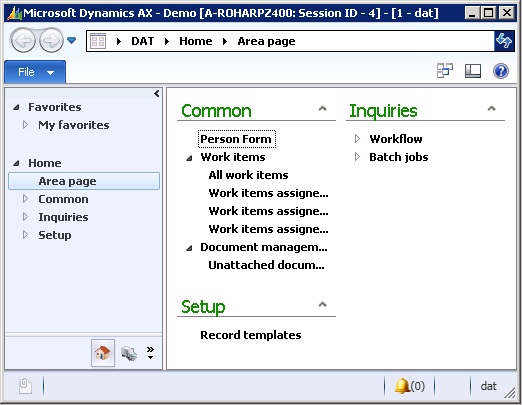The width and height of the screenshot is (522, 405).
Task: Open the File menu
Action: 35,72
